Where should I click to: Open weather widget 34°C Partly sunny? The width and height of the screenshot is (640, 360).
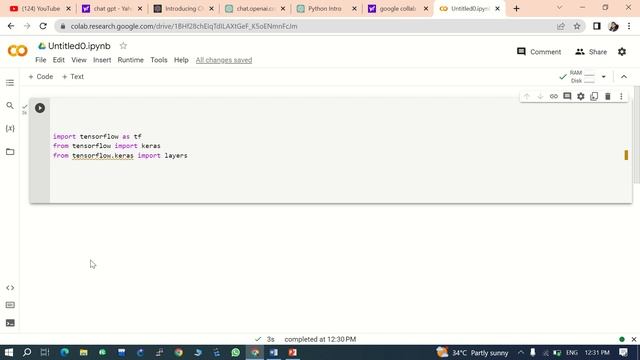click(472, 352)
